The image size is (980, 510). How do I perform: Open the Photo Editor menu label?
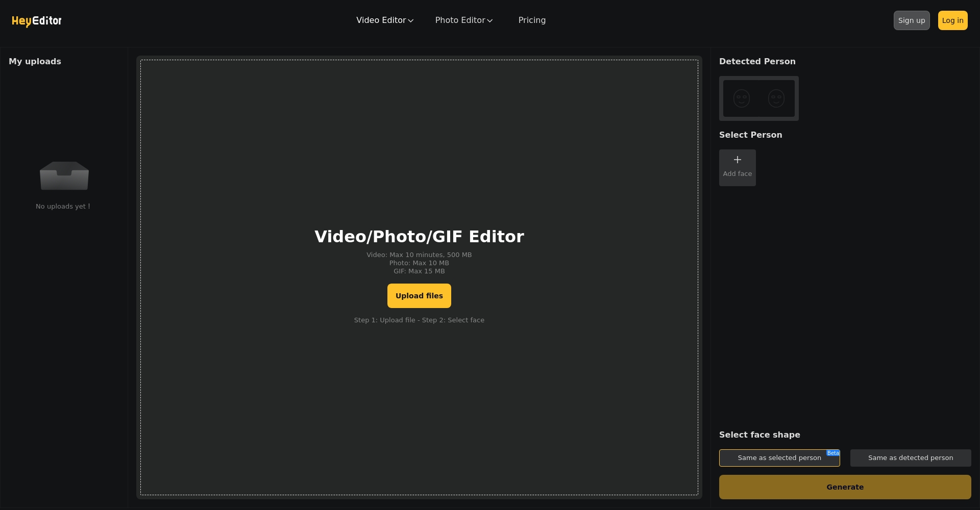[460, 20]
